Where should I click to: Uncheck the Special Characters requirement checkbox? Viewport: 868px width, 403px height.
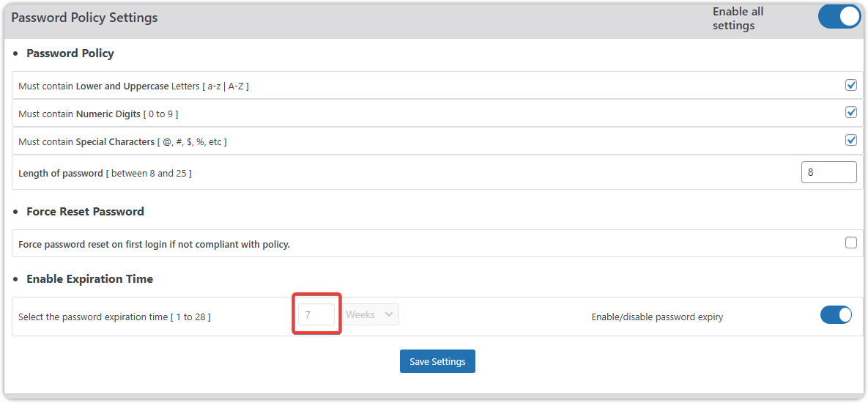(x=851, y=140)
